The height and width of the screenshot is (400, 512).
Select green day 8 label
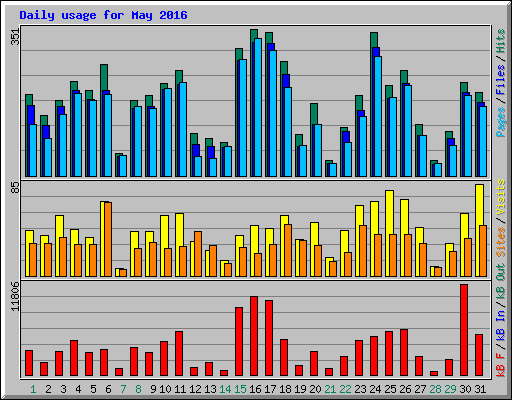(138, 389)
